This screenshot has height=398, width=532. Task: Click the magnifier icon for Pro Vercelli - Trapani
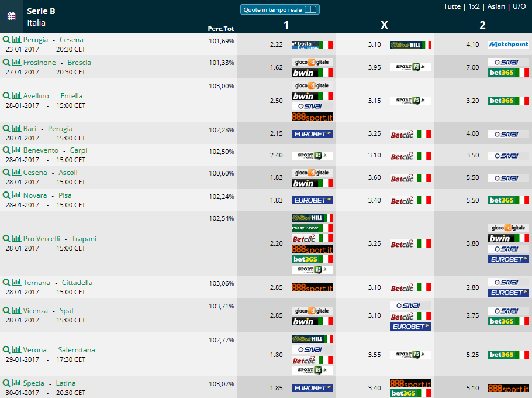pyautogui.click(x=6, y=238)
